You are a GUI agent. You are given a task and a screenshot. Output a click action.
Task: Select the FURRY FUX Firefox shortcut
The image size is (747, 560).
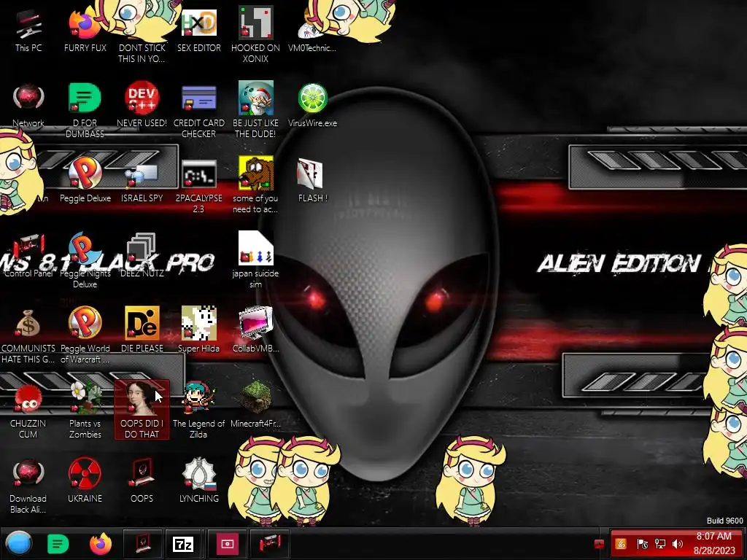pos(85,31)
